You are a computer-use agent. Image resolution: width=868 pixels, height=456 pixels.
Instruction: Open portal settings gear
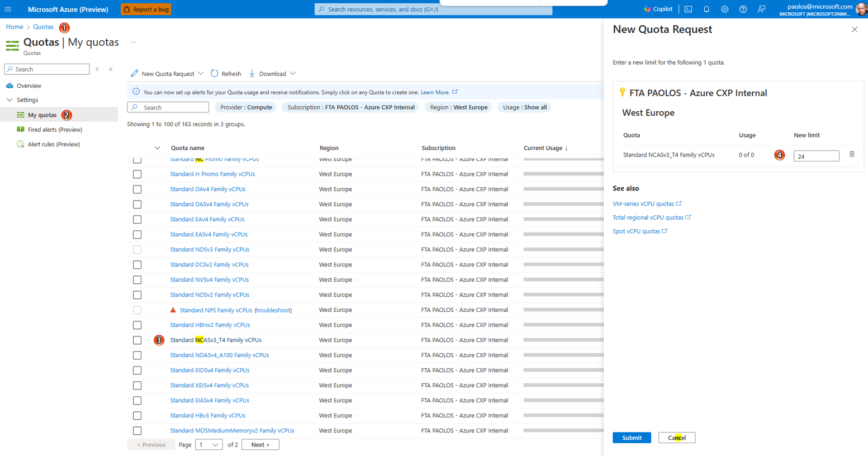coord(724,9)
